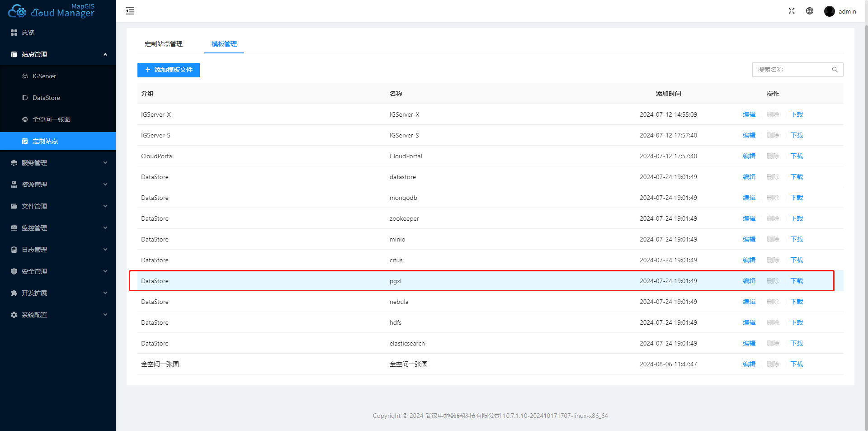Edit the hdfs template

749,322
